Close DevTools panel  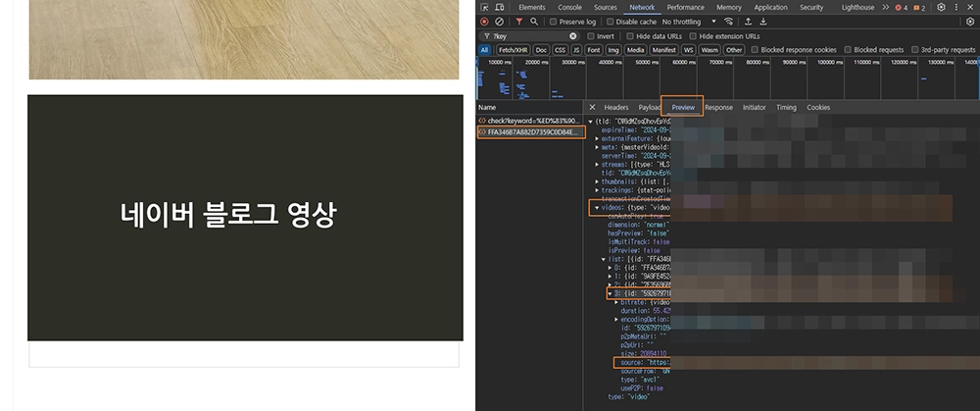[x=970, y=8]
